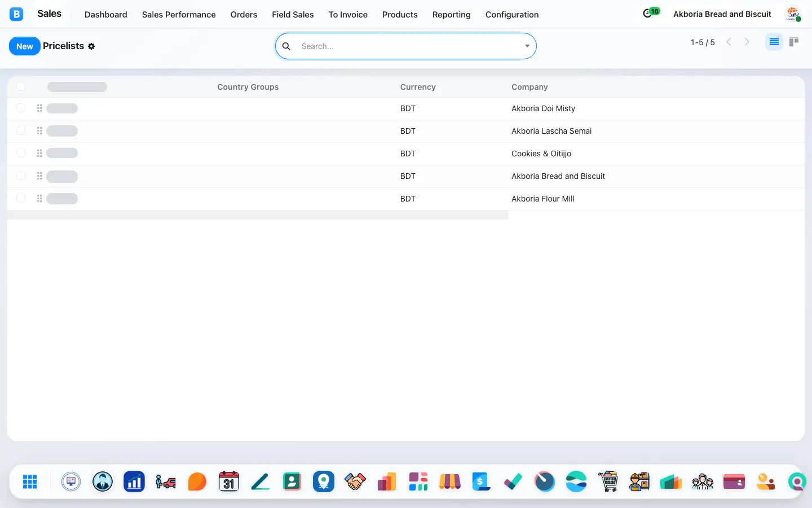Launch the green contacts card app
812x508 pixels.
pyautogui.click(x=292, y=481)
